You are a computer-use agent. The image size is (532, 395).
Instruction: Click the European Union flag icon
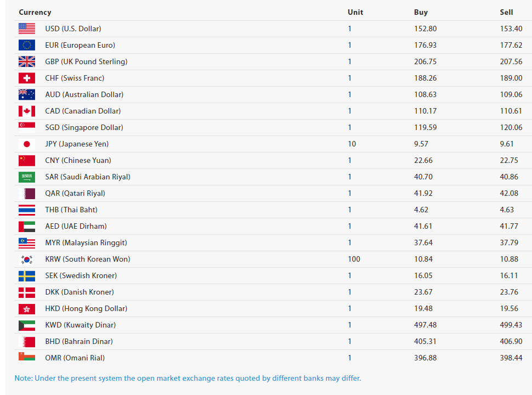point(27,45)
